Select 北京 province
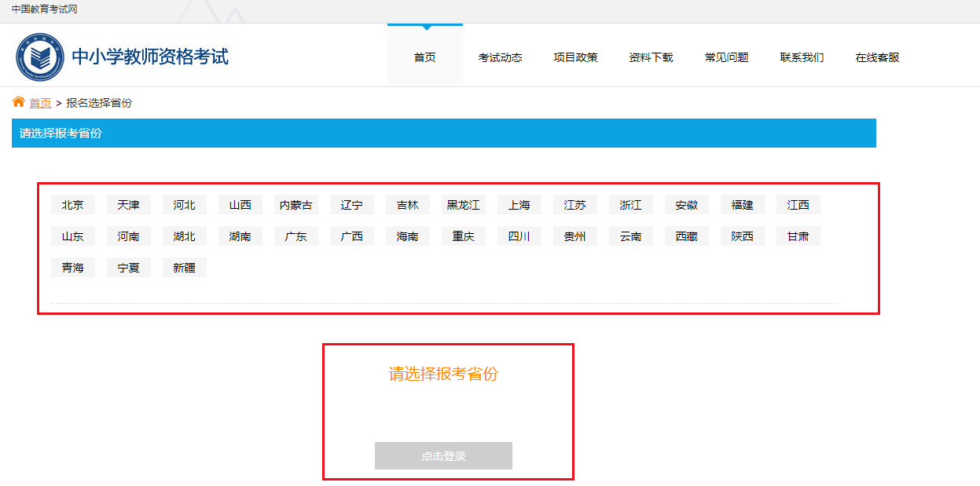This screenshot has height=486, width=980. tap(73, 205)
